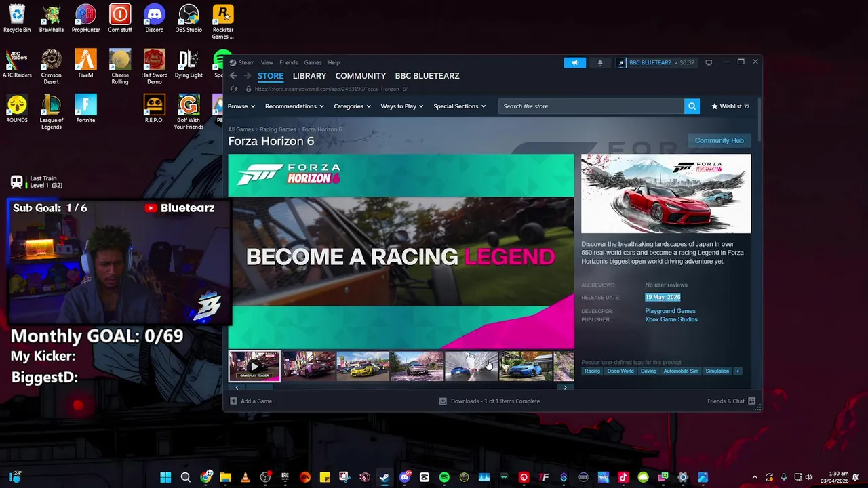This screenshot has width=868, height=488.
Task: Click the Add a Game plus icon
Action: point(233,401)
